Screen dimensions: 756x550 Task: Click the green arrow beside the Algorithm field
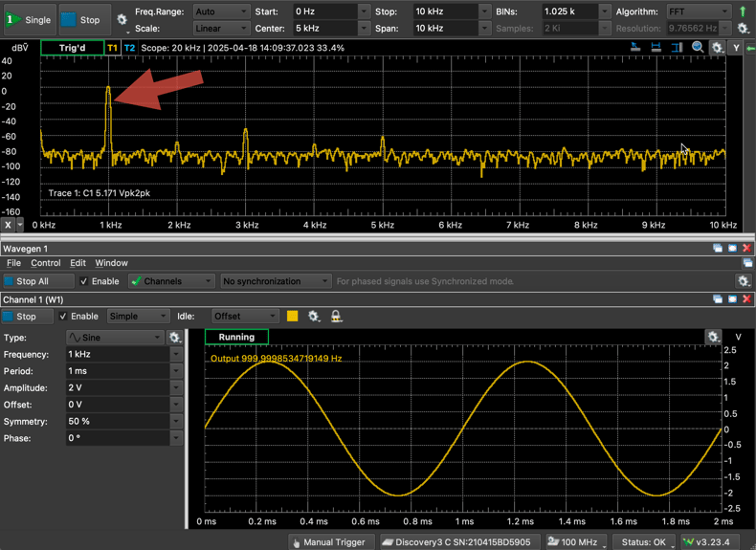[744, 12]
